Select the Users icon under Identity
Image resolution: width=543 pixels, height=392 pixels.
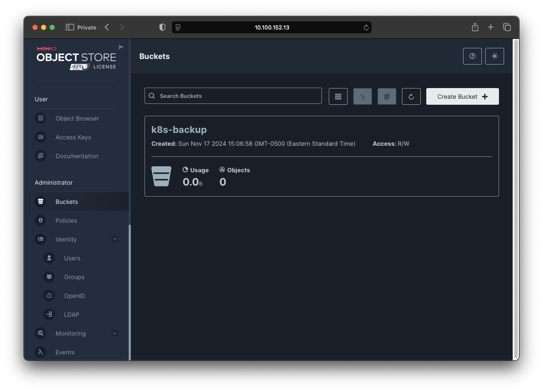(x=49, y=258)
